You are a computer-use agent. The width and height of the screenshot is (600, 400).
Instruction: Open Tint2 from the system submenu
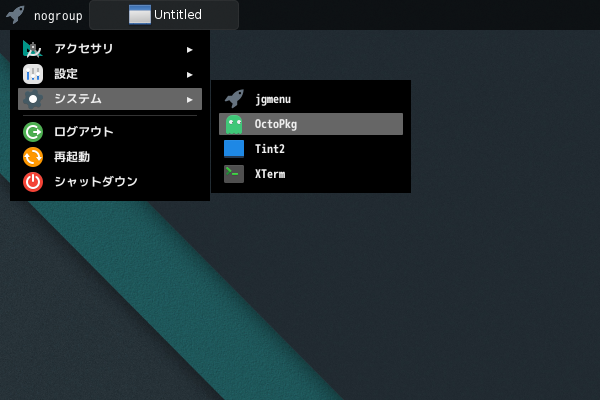tap(311, 149)
